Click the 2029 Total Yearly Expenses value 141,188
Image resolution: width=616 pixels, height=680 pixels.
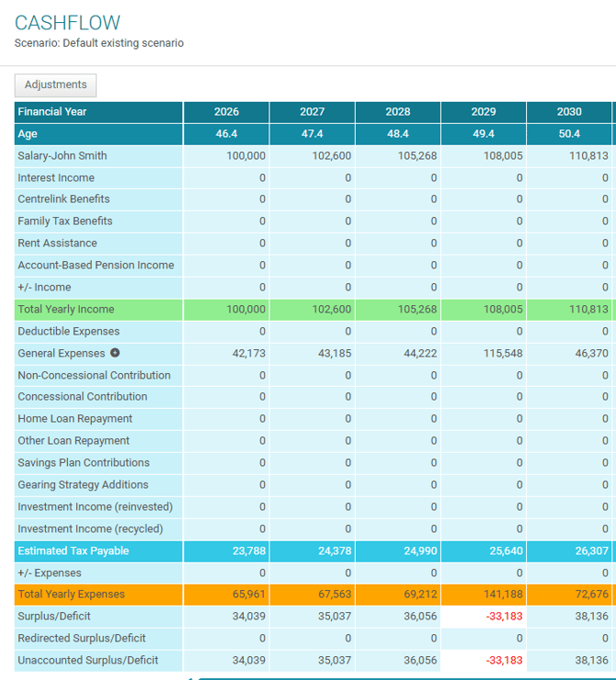(x=503, y=595)
